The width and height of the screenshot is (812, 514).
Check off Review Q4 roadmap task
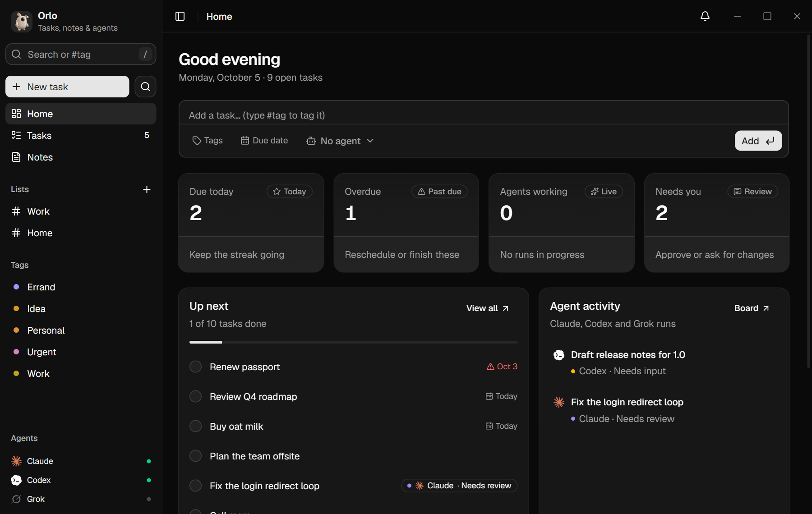tap(195, 397)
